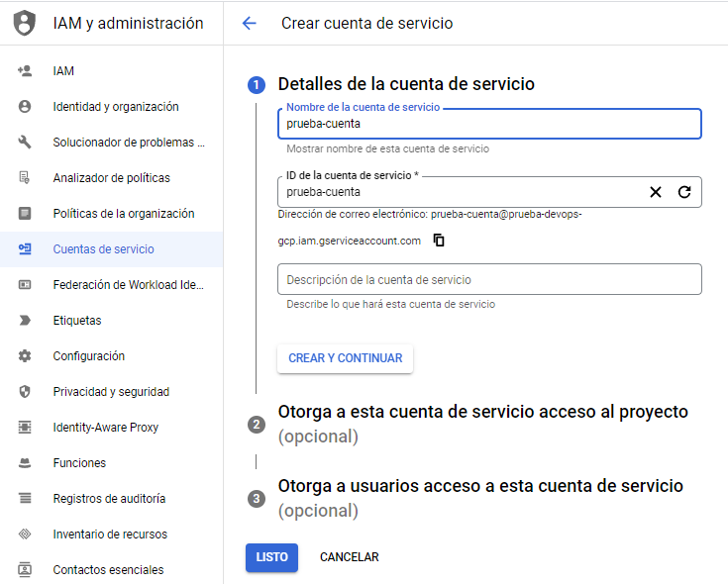The width and height of the screenshot is (728, 584).
Task: Copy the service account email address
Action: click(440, 241)
